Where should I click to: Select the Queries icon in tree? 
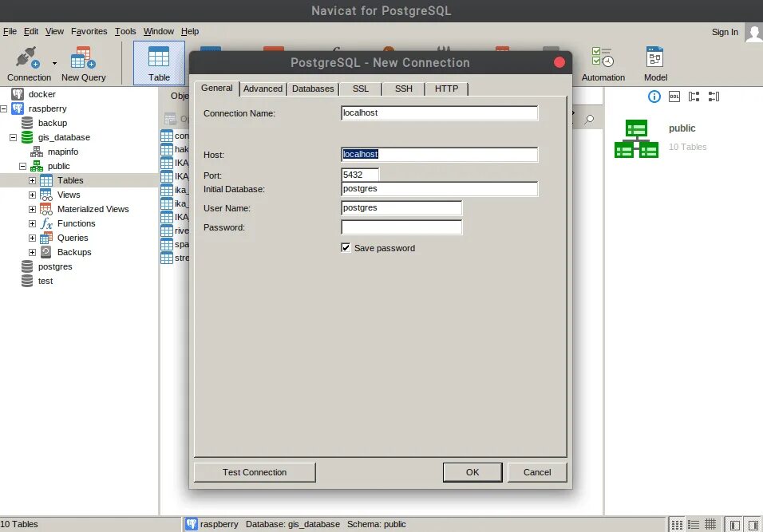coord(46,238)
